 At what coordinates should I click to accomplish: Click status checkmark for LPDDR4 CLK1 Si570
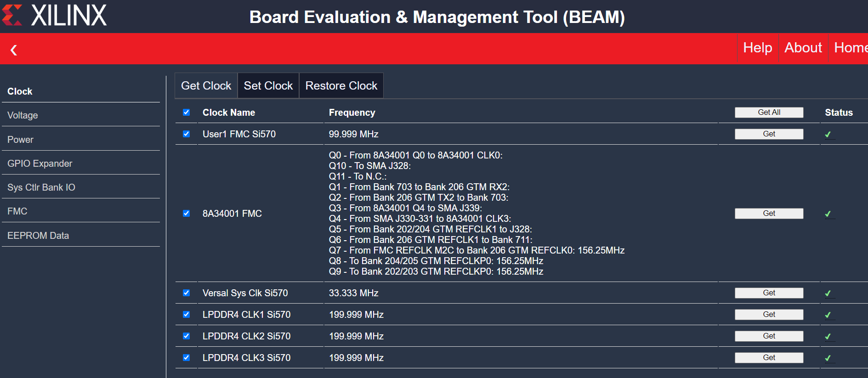[x=828, y=315]
